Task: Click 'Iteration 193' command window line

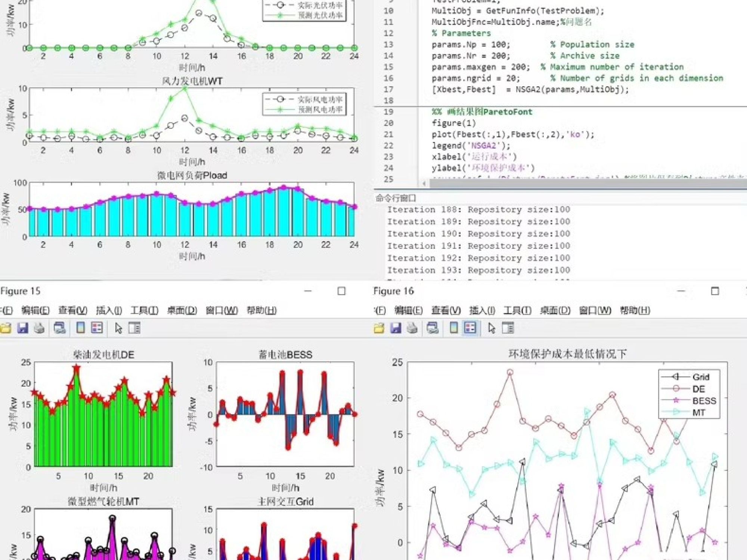Action: pos(478,270)
